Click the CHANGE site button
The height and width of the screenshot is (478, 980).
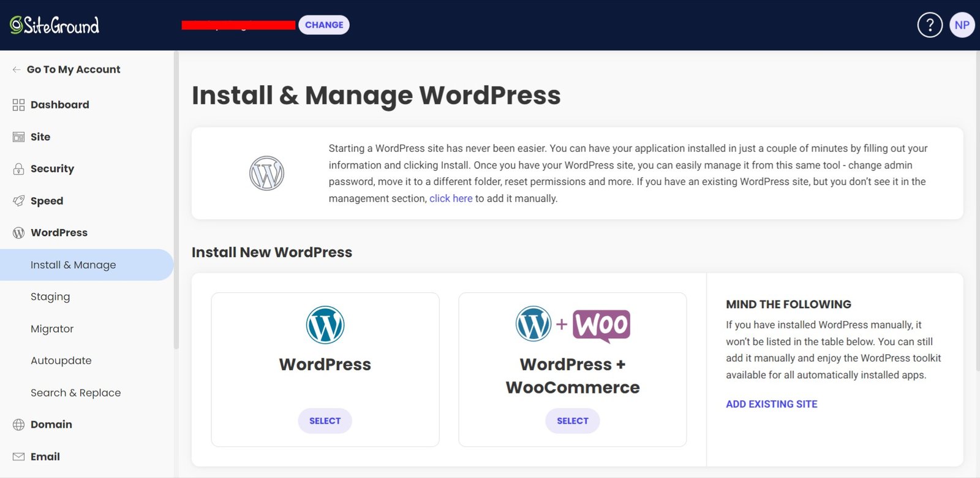tap(324, 25)
